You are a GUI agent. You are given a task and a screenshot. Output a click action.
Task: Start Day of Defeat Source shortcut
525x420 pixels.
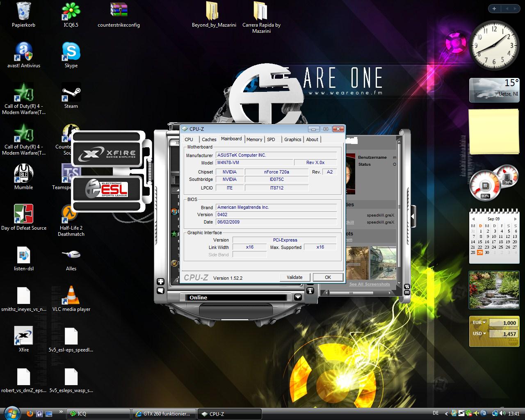point(23,214)
